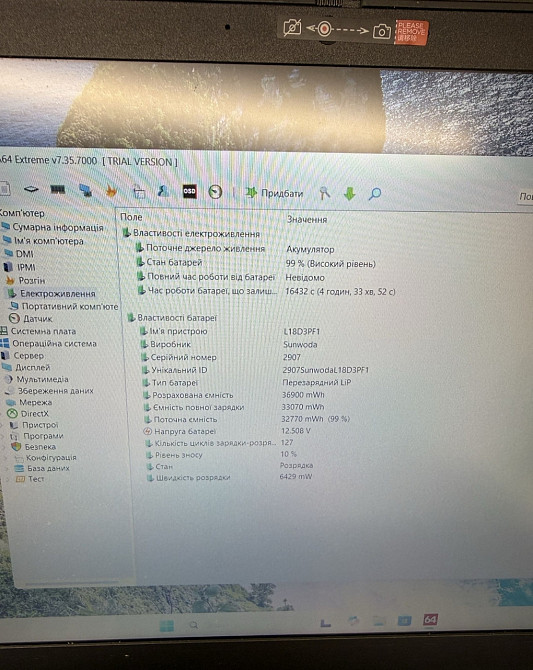Click Властивості батареї group heading

[172, 318]
